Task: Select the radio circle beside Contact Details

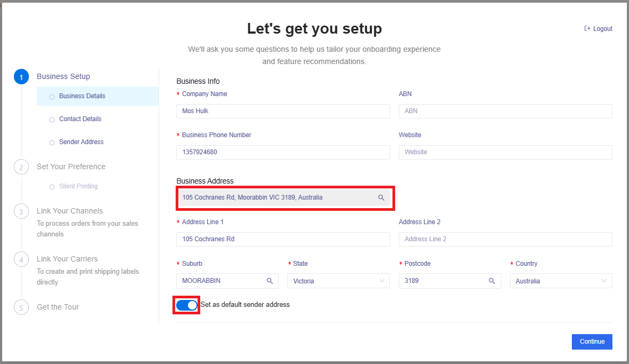Action: tap(51, 119)
